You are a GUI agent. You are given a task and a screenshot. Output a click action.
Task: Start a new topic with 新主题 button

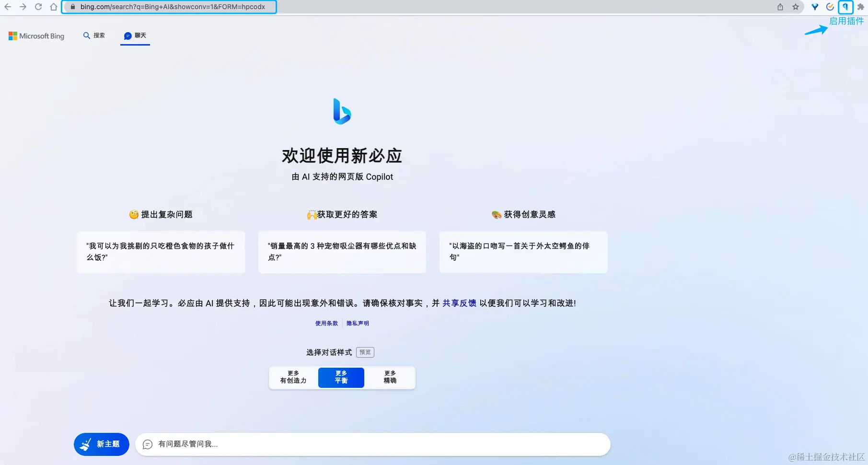102,444
